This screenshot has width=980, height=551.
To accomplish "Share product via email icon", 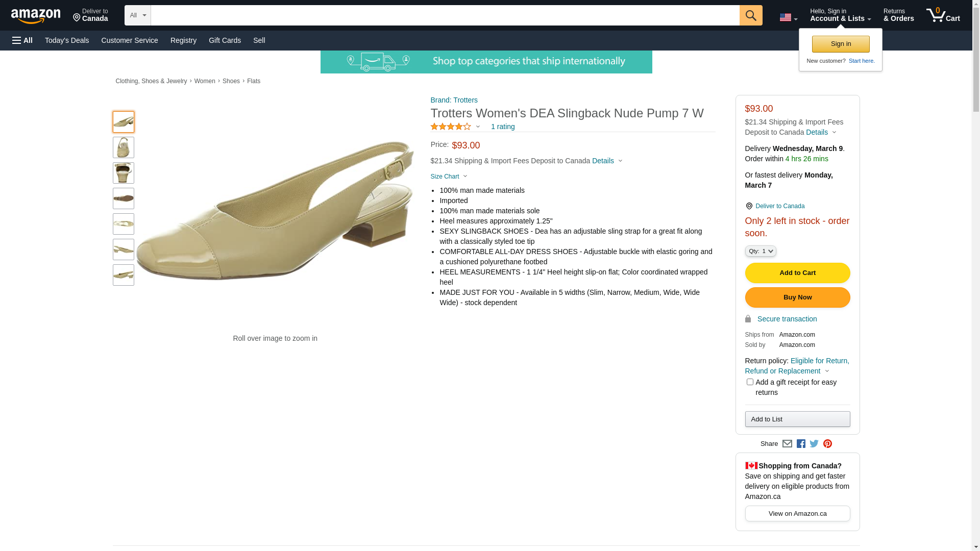I will point(787,444).
